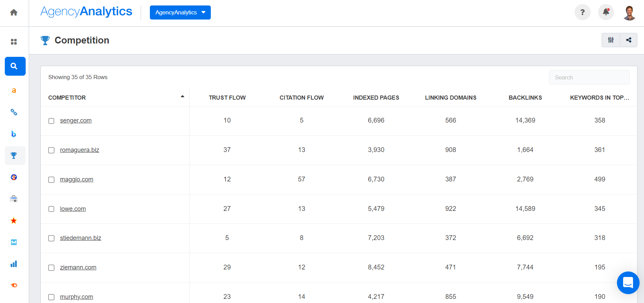644x303 pixels.
Task: Open the live chat bubble widget
Action: (x=628, y=282)
